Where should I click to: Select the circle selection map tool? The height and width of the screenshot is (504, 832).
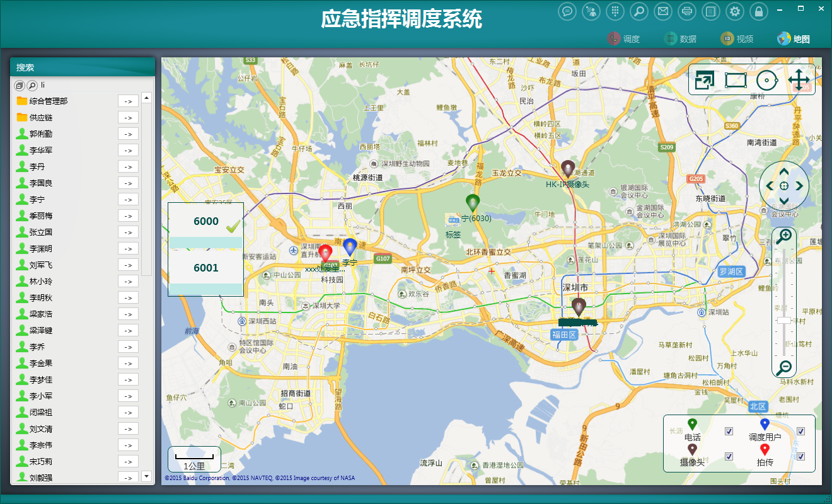[x=766, y=80]
